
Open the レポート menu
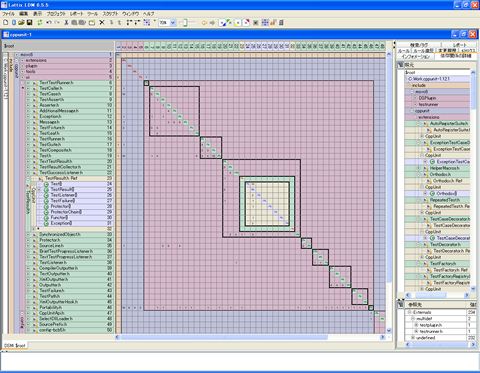[76, 14]
